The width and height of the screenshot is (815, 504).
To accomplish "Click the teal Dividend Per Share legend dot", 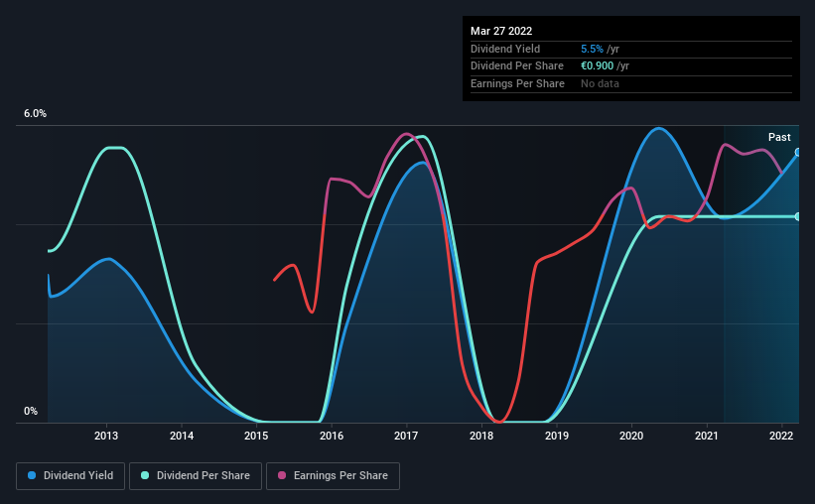I will pyautogui.click(x=145, y=475).
